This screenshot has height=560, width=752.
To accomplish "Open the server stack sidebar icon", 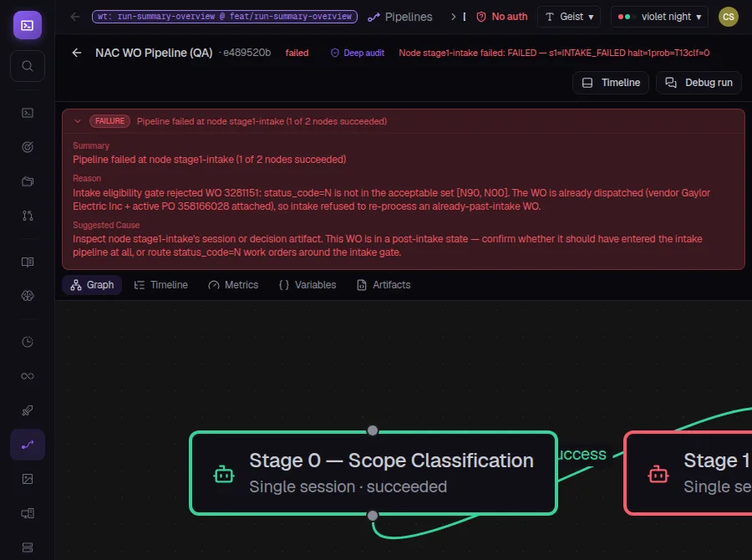I will (x=28, y=547).
